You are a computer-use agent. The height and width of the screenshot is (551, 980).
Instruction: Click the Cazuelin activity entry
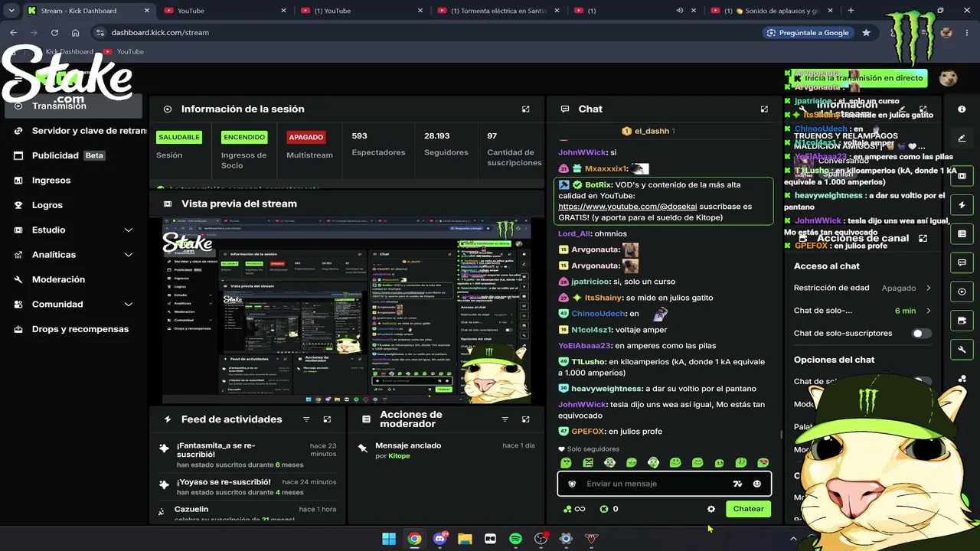[x=248, y=514]
